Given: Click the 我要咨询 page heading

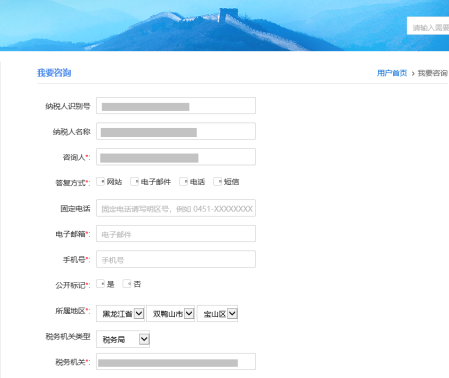Looking at the screenshot, I should pos(54,73).
